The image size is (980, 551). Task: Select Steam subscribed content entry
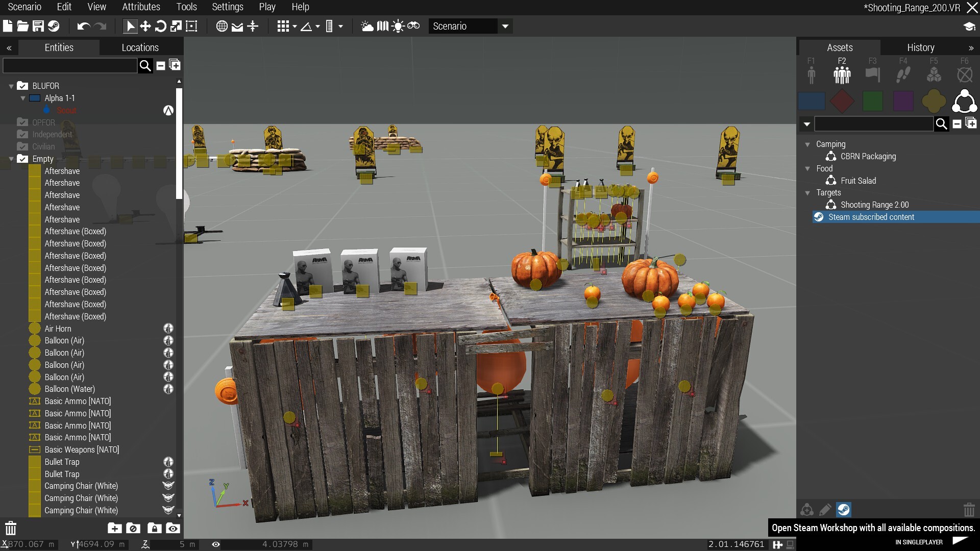click(871, 217)
